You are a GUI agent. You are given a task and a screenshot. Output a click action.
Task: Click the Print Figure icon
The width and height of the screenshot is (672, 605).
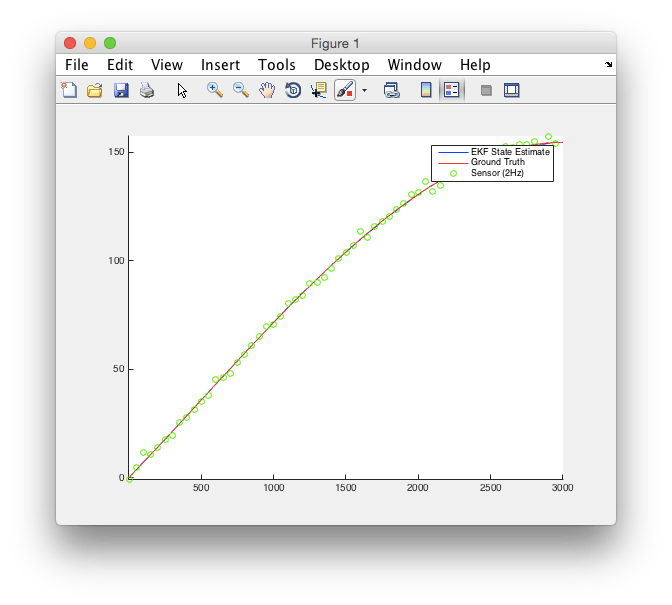click(x=147, y=90)
